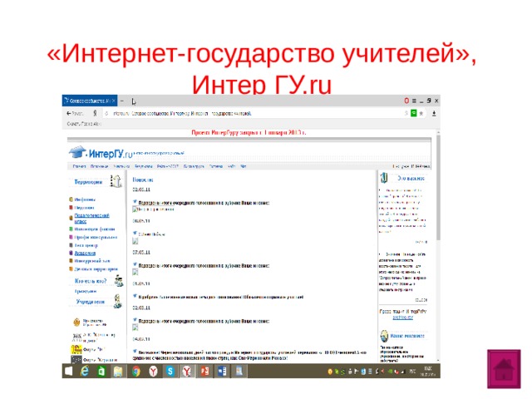Image resolution: width=532 pixels, height=399 pixels.
Task: Click the back arrow in the browser
Action: pyautogui.click(x=69, y=113)
